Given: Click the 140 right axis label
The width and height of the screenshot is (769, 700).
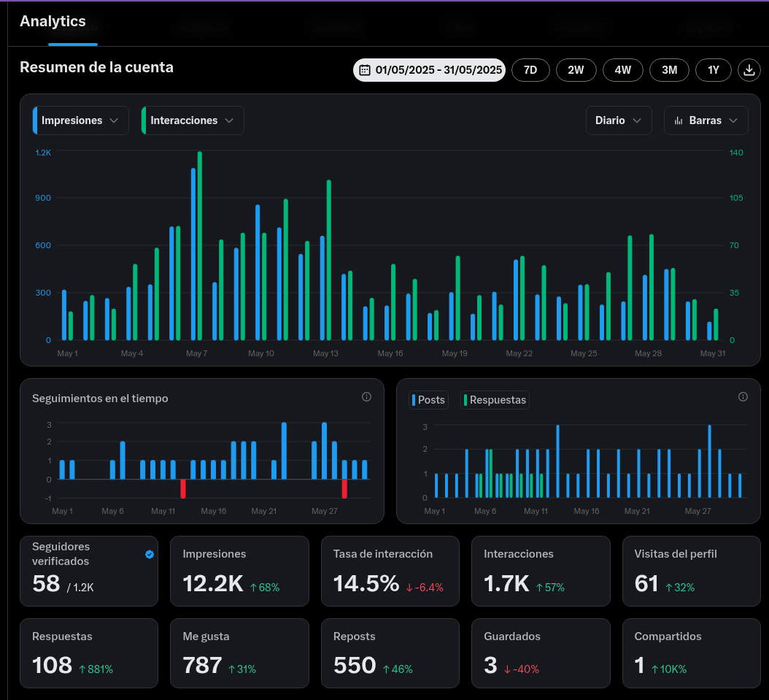Looking at the screenshot, I should [x=736, y=153].
